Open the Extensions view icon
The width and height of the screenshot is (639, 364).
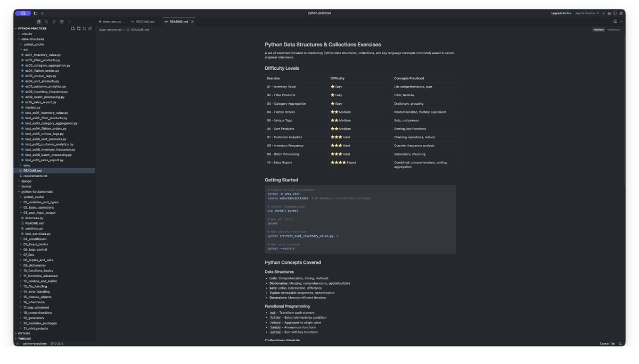(x=62, y=22)
